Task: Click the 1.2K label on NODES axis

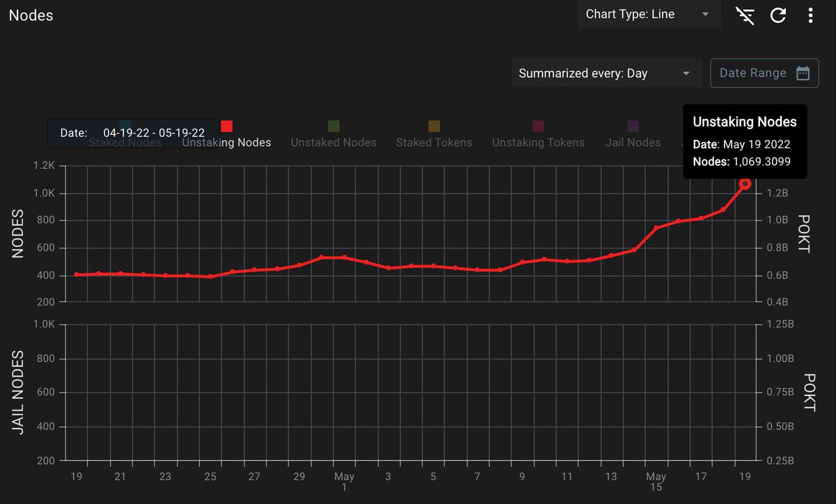Action: 43,166
